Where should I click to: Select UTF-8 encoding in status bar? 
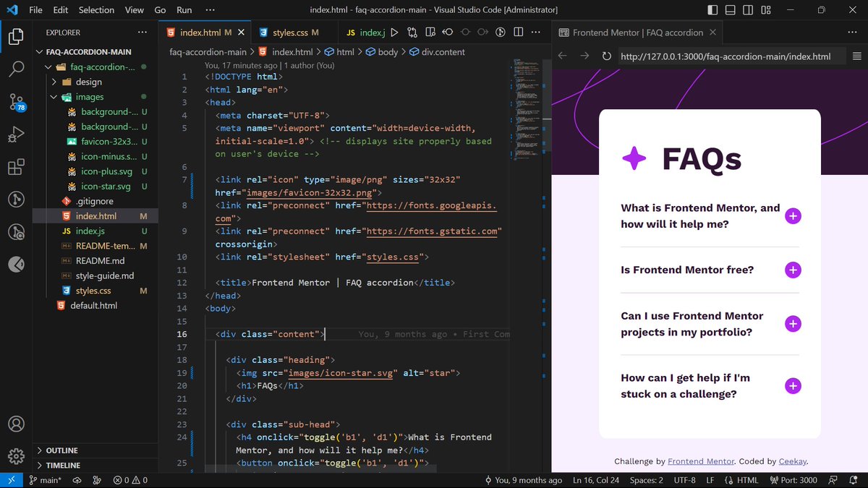click(x=684, y=480)
